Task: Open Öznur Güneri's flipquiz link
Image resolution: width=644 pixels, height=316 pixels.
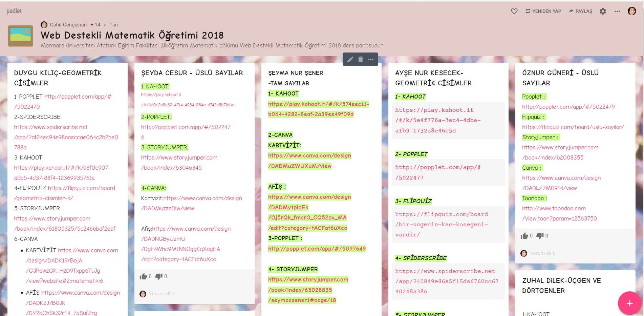Action: [x=573, y=127]
